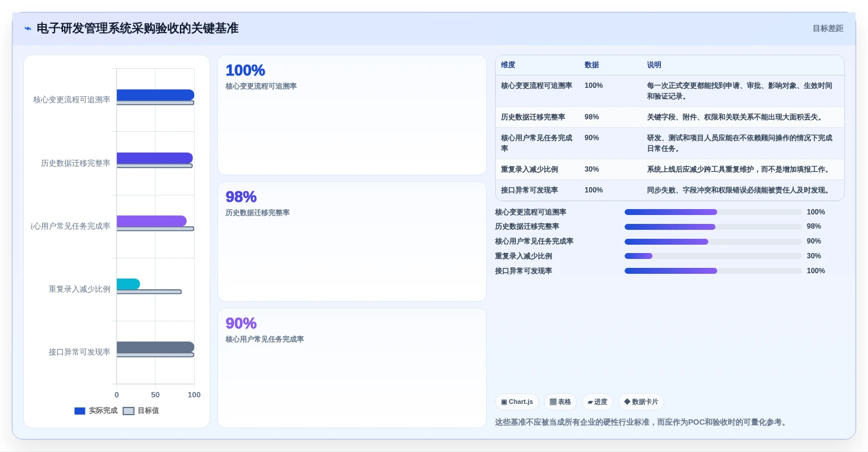
Task: Click description starting 研发、测试和项目人员
Action: pyautogui.click(x=740, y=143)
